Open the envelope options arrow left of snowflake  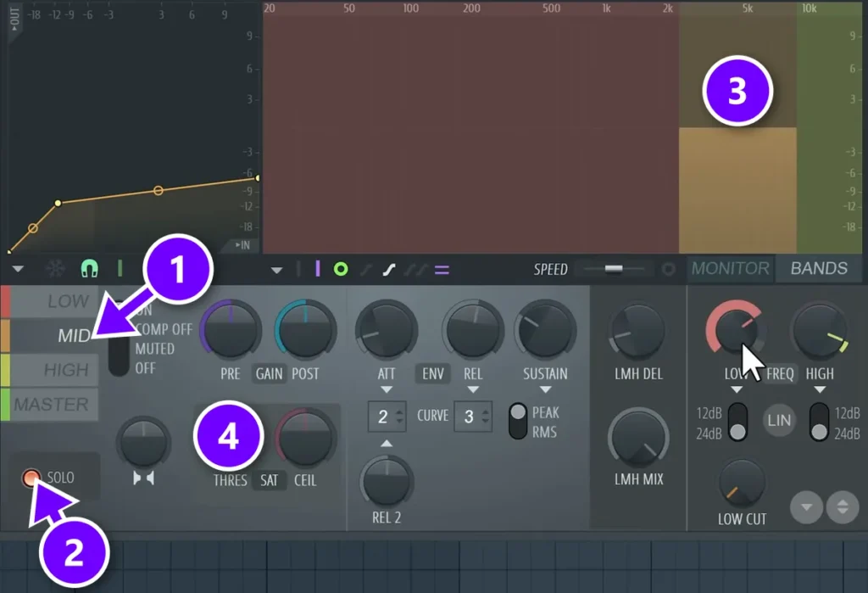tap(18, 269)
